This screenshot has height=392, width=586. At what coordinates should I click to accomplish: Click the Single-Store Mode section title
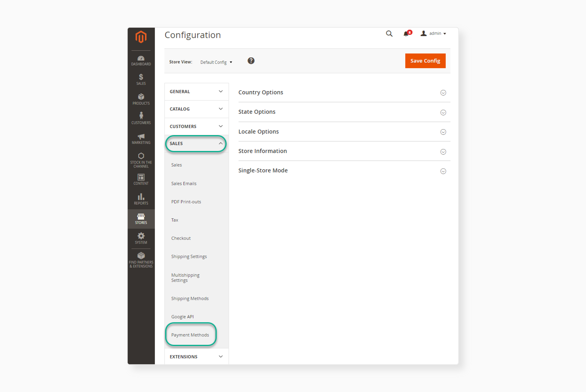263,170
